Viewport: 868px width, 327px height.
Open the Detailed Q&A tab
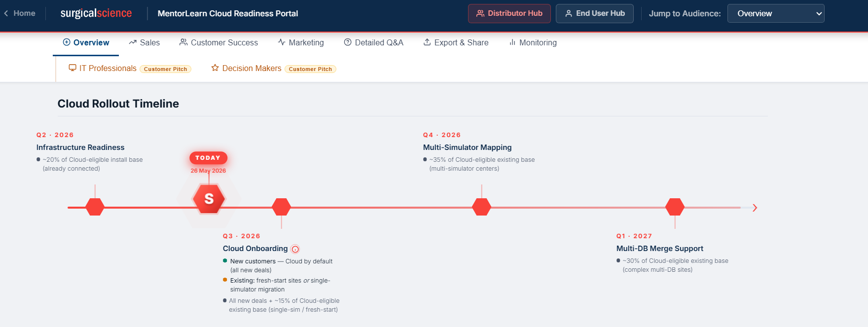click(373, 42)
